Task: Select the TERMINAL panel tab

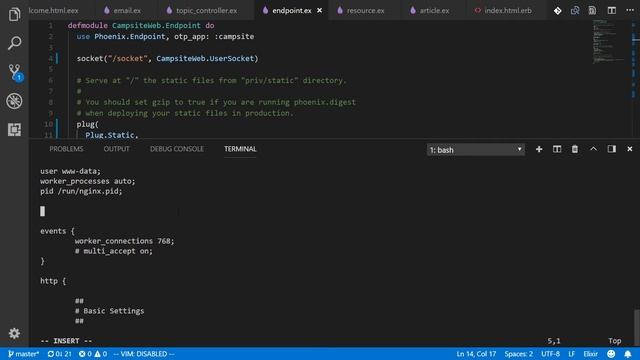Action: click(240, 149)
